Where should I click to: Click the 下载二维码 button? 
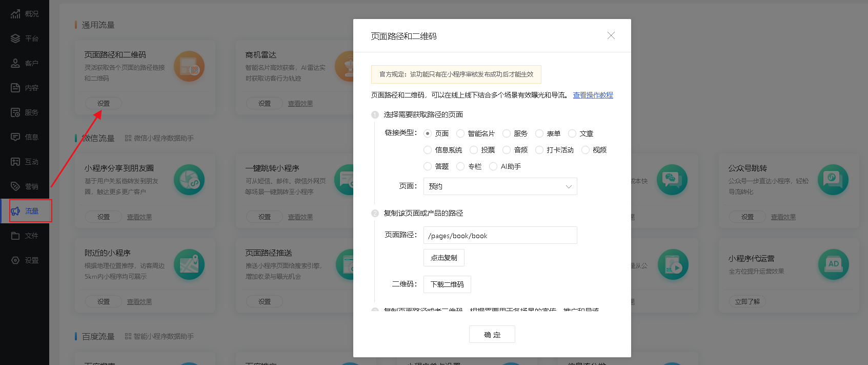coord(447,284)
